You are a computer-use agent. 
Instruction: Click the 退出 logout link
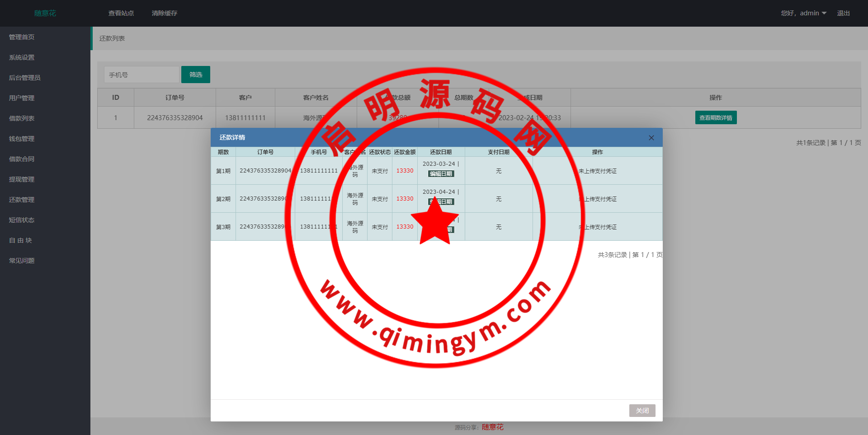pyautogui.click(x=843, y=13)
